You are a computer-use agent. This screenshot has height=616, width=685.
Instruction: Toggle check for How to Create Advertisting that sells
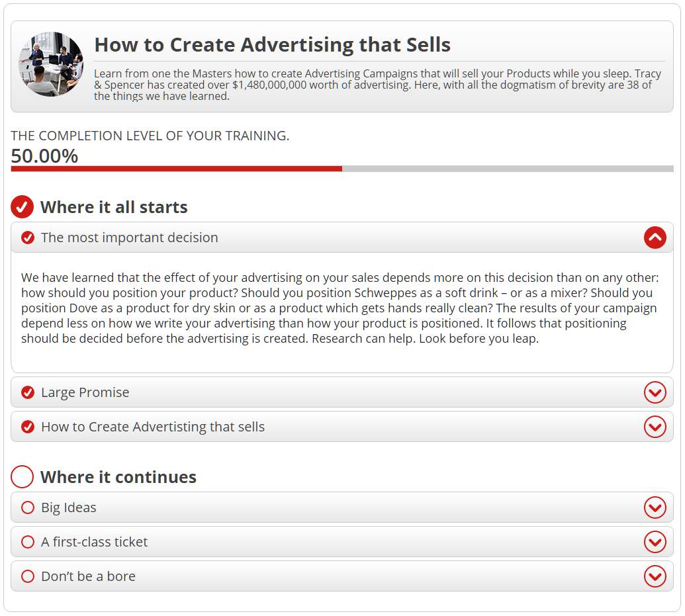coord(28,427)
